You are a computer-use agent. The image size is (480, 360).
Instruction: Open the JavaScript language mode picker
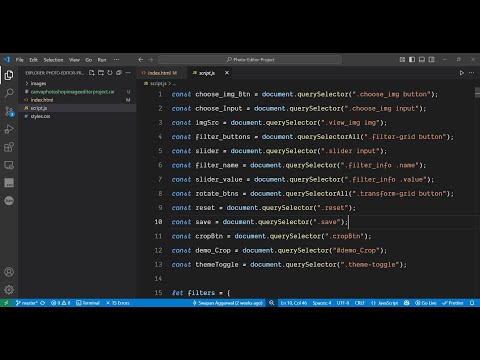coord(385,303)
